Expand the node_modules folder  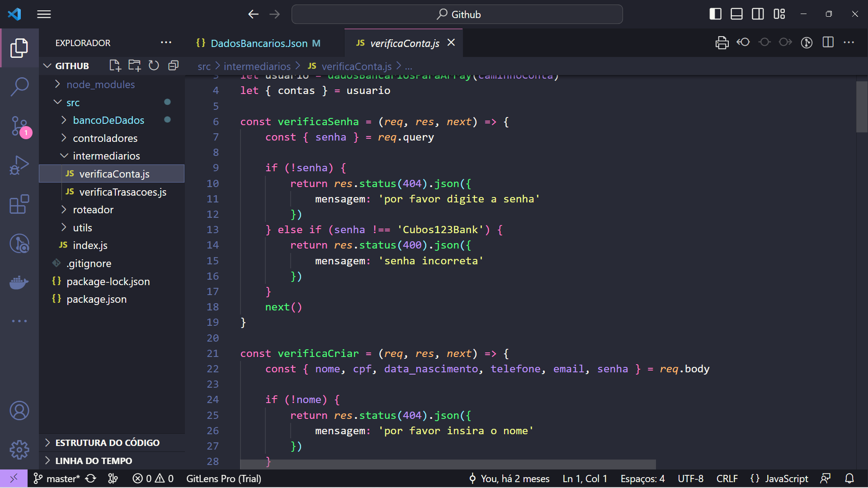(100, 84)
